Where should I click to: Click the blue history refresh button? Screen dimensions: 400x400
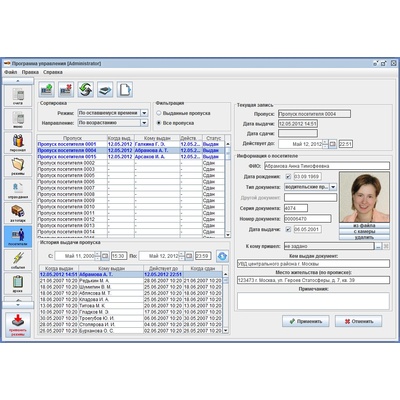[x=222, y=256]
